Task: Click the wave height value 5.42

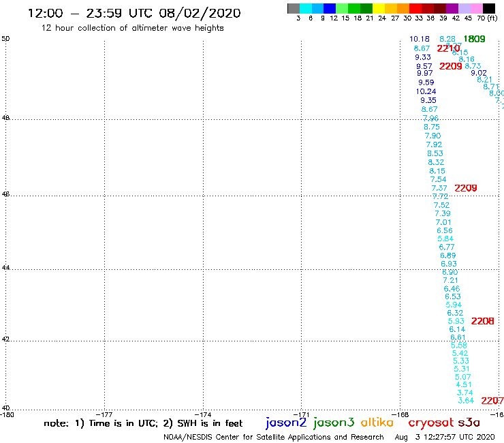Action: [x=460, y=353]
